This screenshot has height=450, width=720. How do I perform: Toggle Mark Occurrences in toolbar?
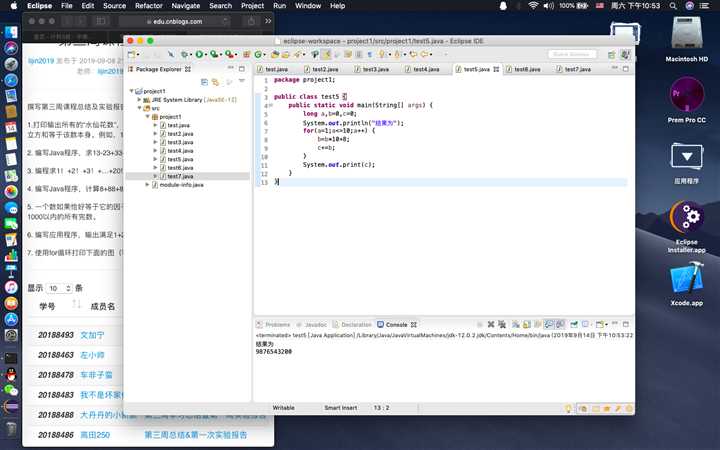(326, 54)
